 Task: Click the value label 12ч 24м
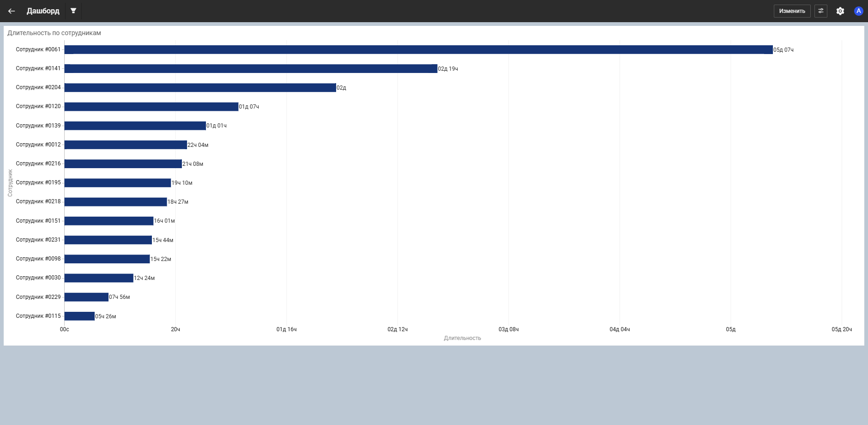pyautogui.click(x=145, y=278)
